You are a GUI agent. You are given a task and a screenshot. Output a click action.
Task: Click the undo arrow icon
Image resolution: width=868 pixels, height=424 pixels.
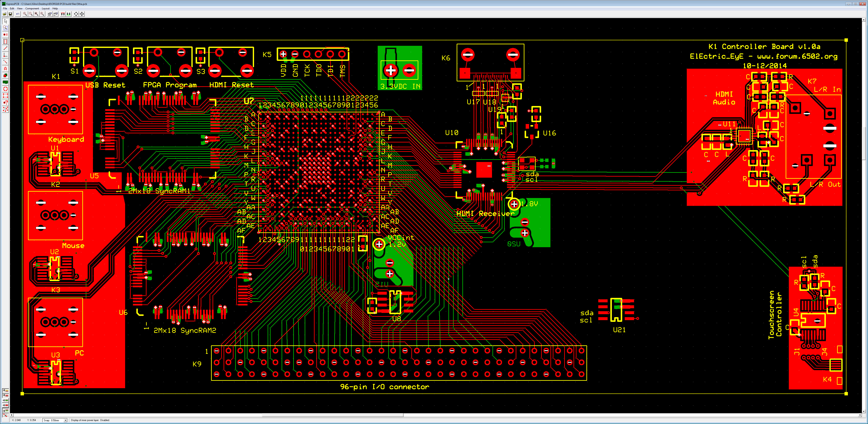tap(18, 14)
